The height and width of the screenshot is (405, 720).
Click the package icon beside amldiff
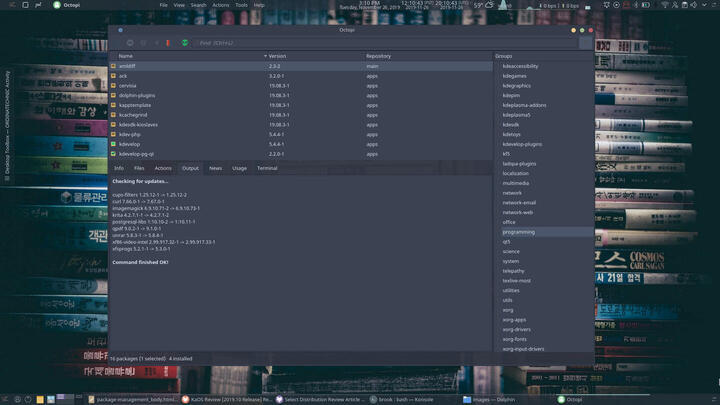coord(113,66)
